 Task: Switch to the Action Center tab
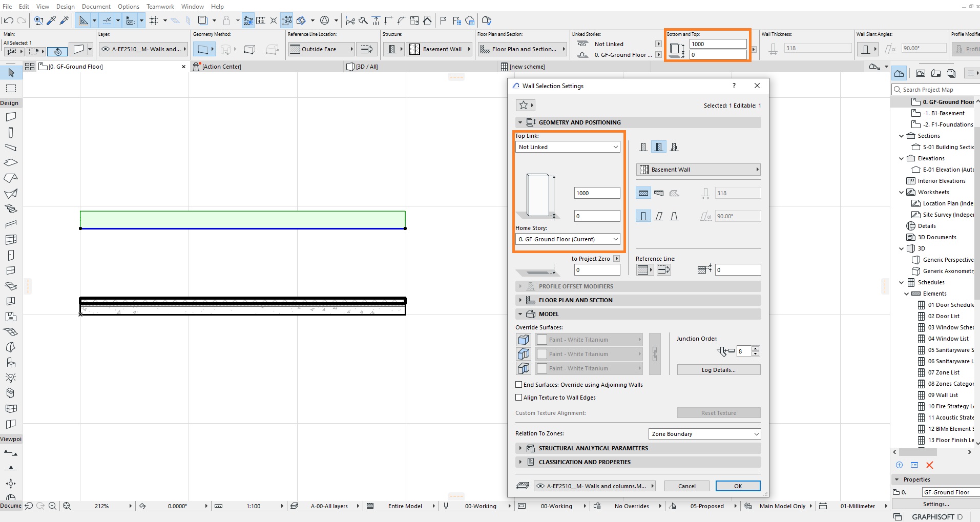(221, 67)
